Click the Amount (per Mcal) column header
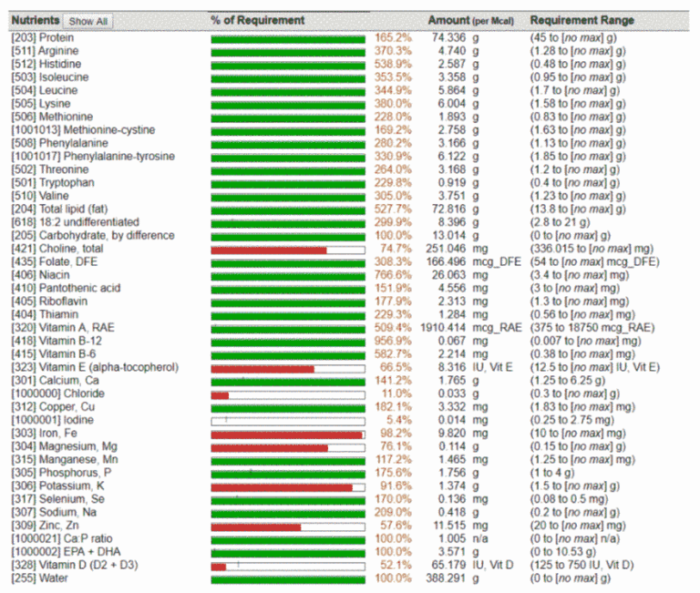 point(470,20)
